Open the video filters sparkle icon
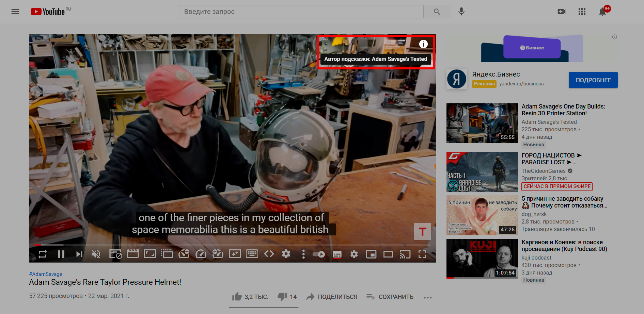644x314 pixels. point(235,254)
